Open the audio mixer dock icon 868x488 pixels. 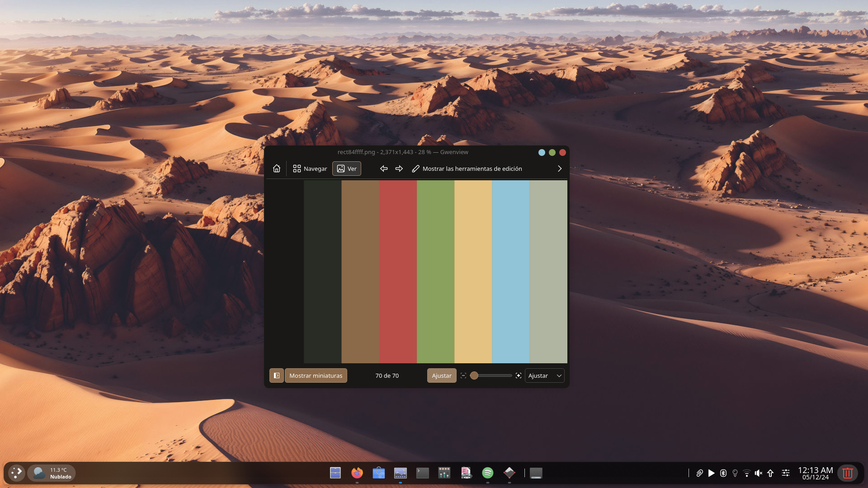coord(444,473)
